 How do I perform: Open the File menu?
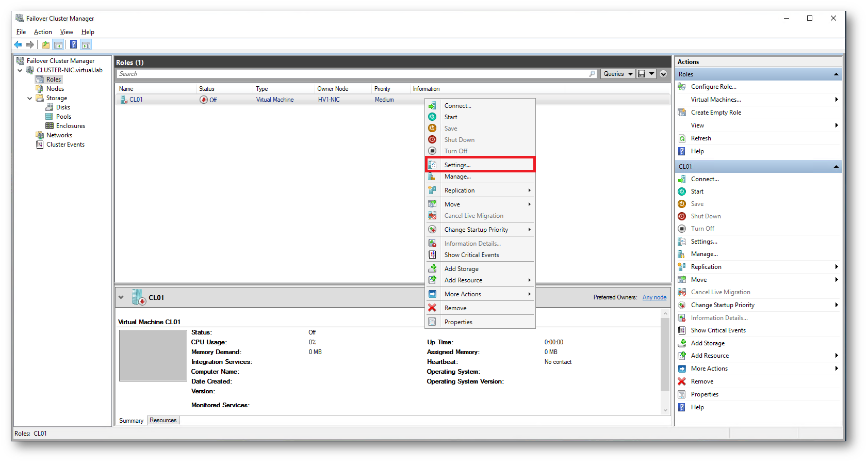pyautogui.click(x=21, y=32)
